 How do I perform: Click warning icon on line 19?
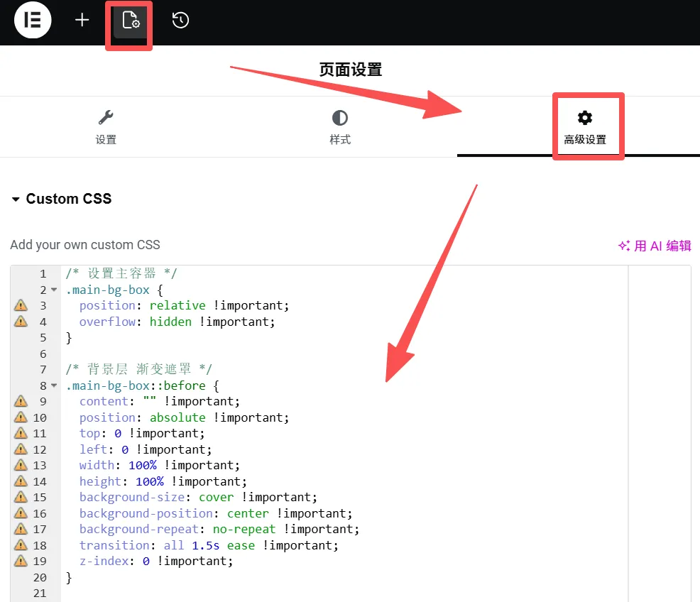(x=21, y=561)
